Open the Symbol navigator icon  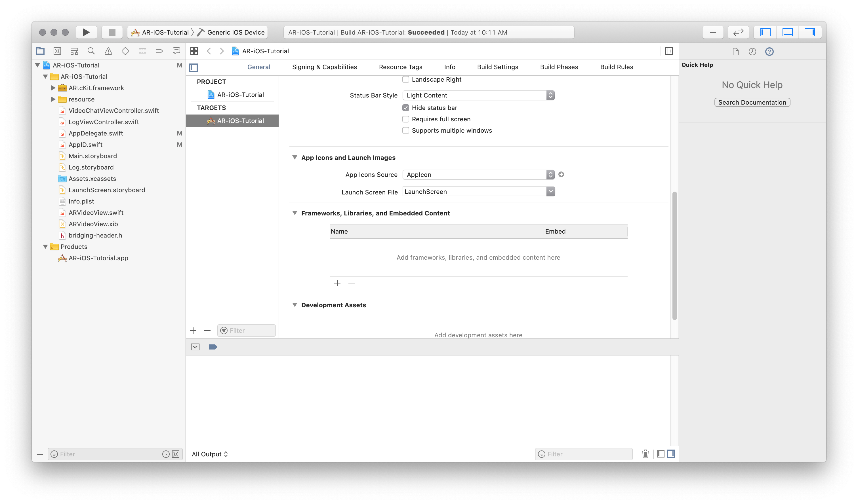[x=74, y=51]
